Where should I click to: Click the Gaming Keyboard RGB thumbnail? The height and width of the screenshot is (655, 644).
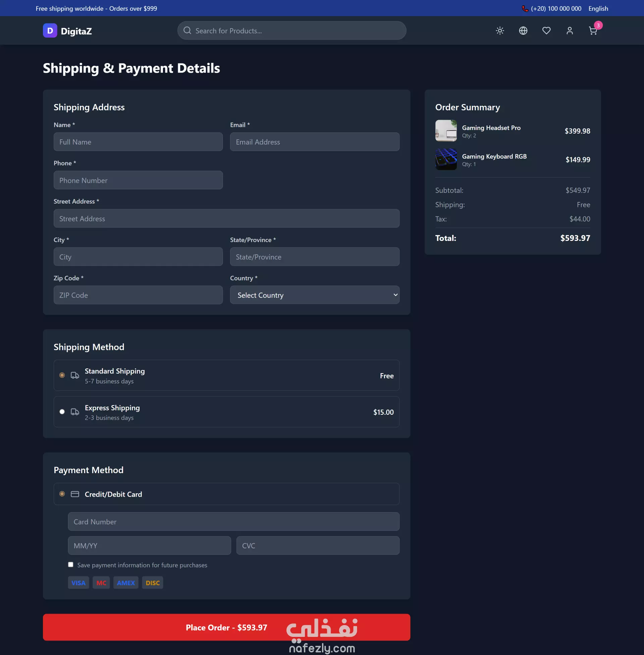(x=446, y=159)
